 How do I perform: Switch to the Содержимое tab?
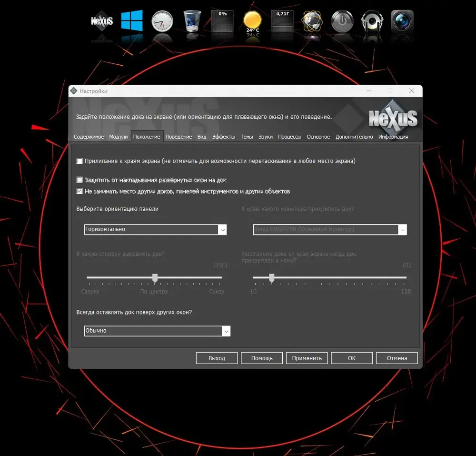pyautogui.click(x=89, y=137)
